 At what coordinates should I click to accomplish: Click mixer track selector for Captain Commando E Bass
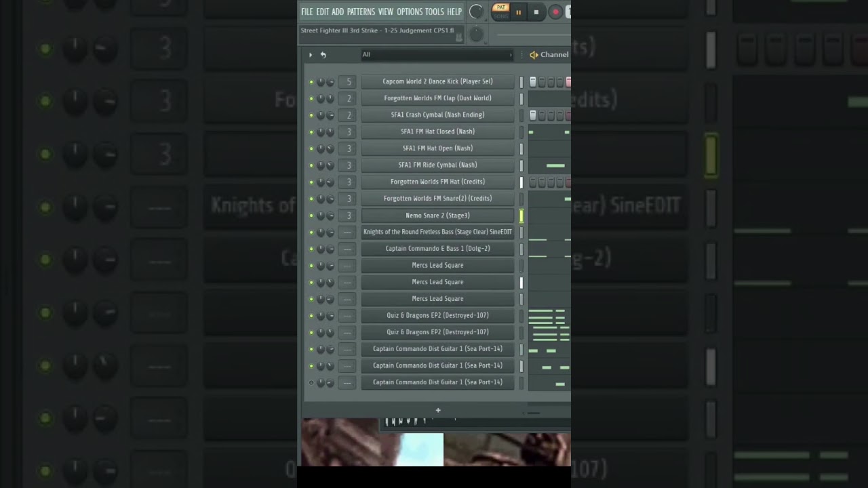pyautogui.click(x=349, y=249)
